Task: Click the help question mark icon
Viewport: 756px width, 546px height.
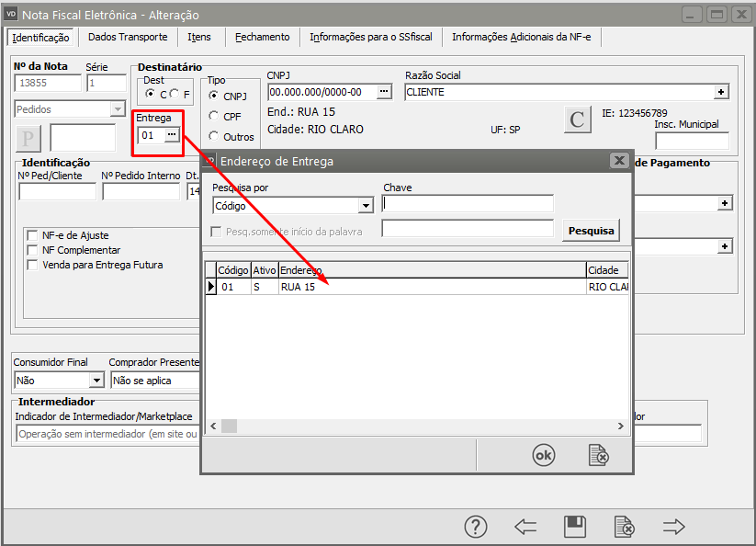Action: pos(475,527)
